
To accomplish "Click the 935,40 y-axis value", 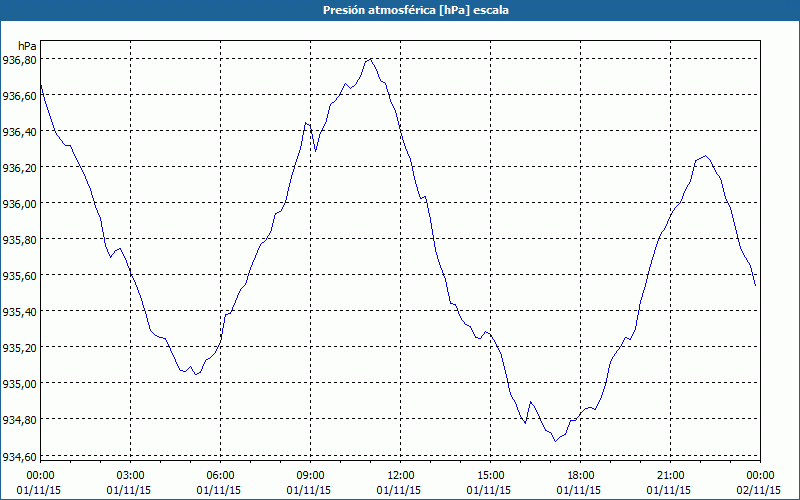I will tap(19, 311).
